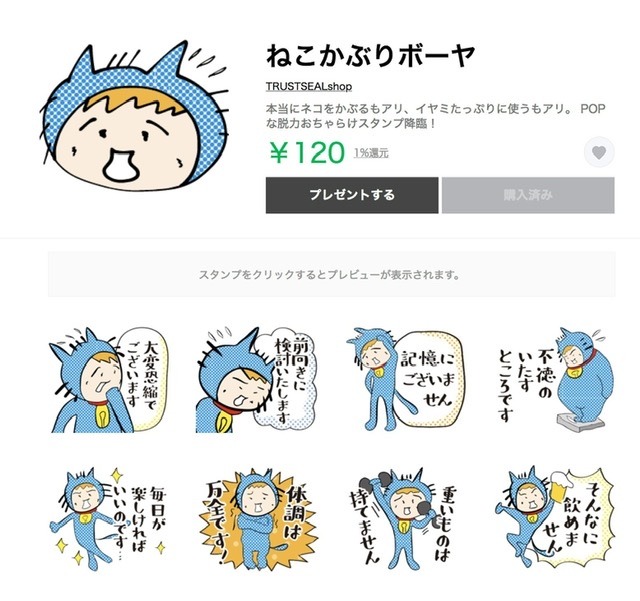This screenshot has width=640, height=601.
Task: Click the sticker description paragraph
Action: 435,116
